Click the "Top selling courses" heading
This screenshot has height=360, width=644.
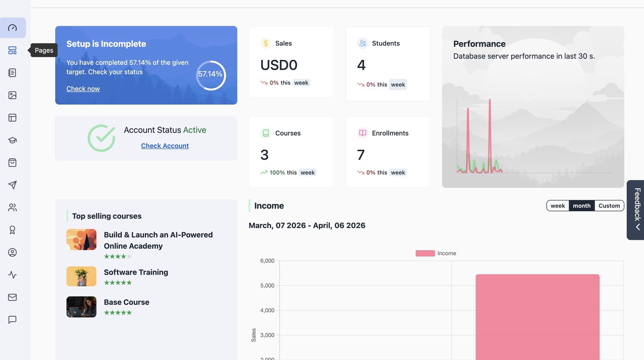107,216
